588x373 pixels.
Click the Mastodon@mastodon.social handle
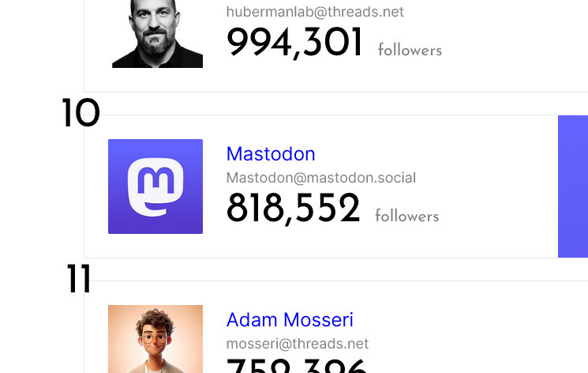point(320,178)
